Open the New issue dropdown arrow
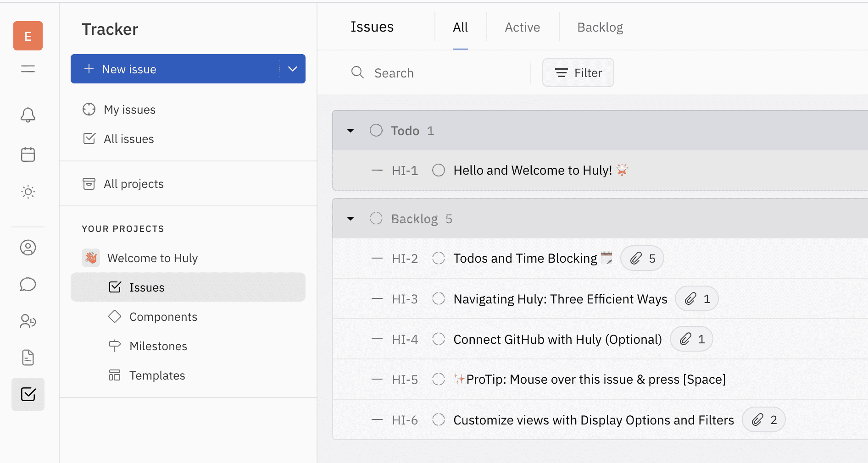 293,69
